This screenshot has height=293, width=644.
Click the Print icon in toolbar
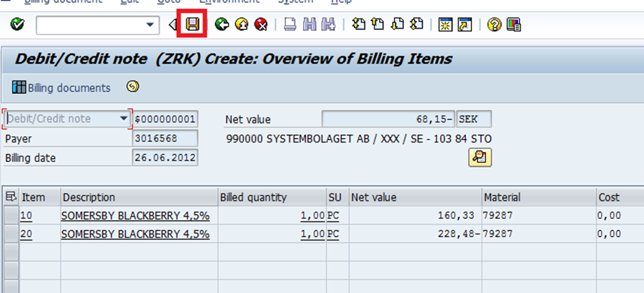[x=289, y=25]
